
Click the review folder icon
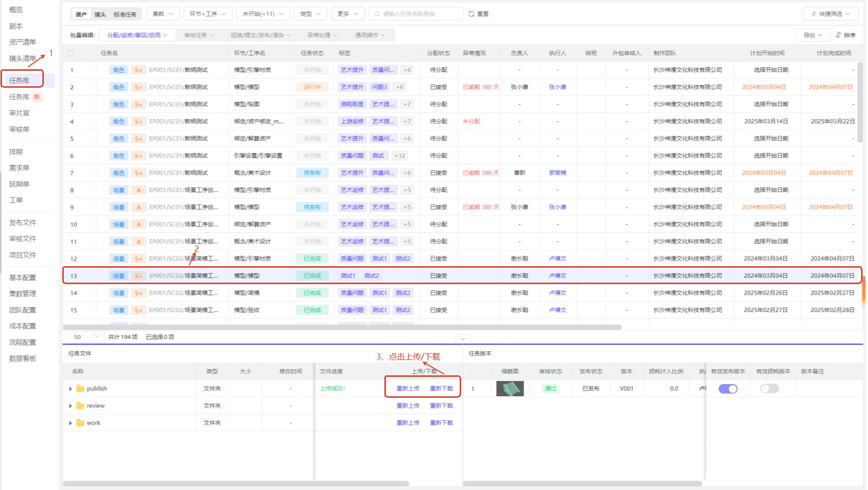coord(80,406)
